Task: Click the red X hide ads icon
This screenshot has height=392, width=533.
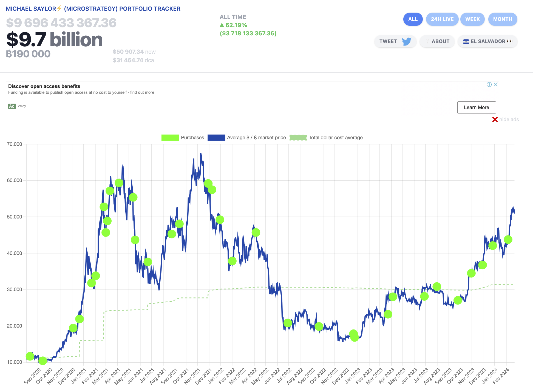Action: pos(495,120)
